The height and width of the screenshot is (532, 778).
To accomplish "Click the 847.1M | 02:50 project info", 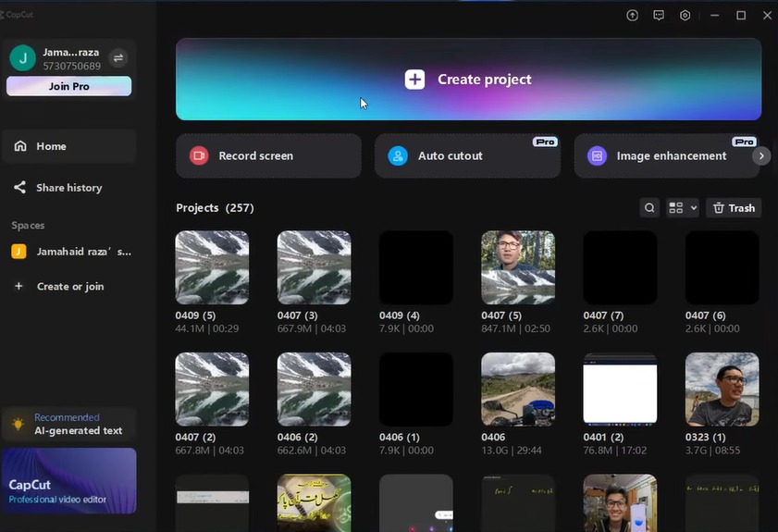I will [x=515, y=328].
